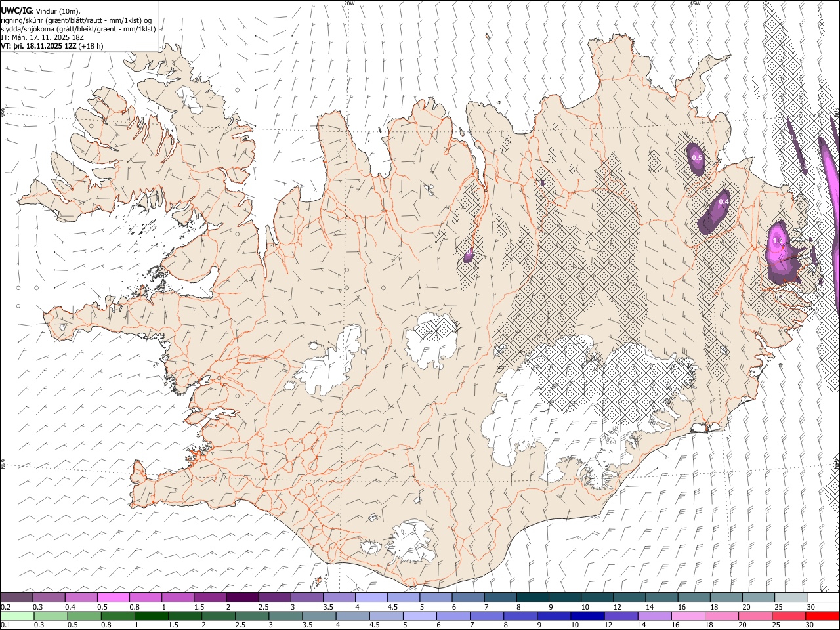Click the white upper swatch labeled 30
The image size is (840, 630).
tap(823, 597)
